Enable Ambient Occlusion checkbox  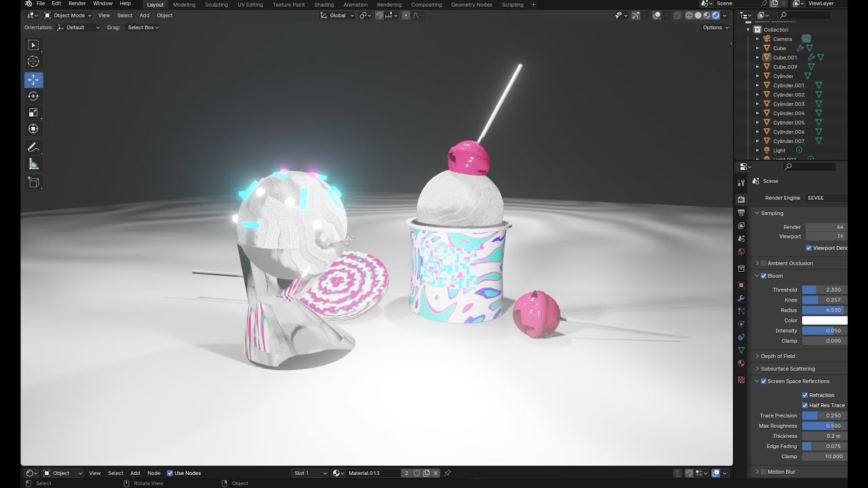click(764, 263)
